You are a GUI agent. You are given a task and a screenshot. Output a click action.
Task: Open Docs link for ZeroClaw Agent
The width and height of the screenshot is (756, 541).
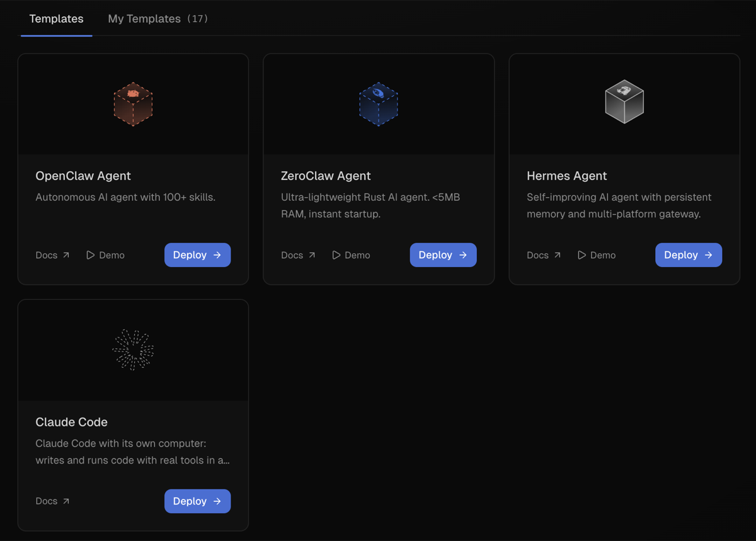click(298, 255)
